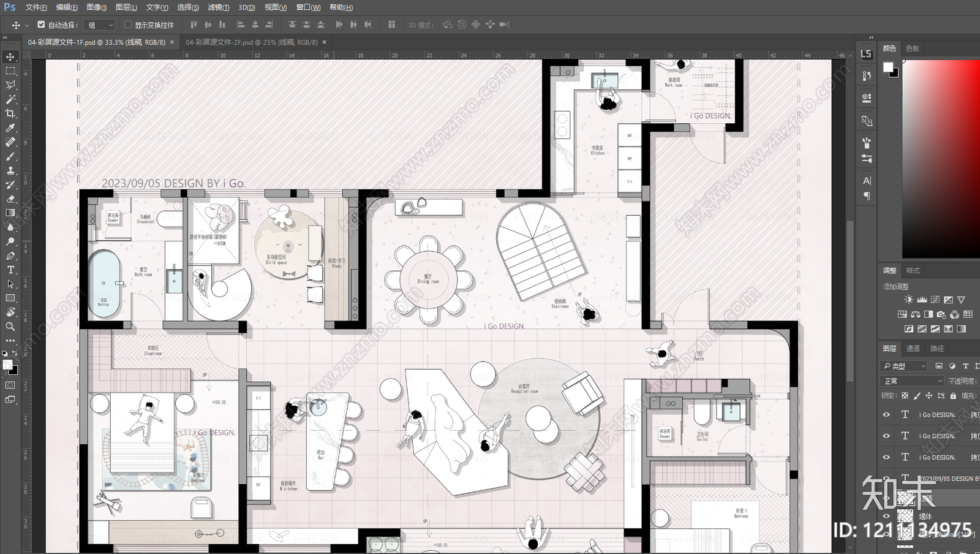
Task: Hide the first i Go DESIGN. layer
Action: click(886, 415)
